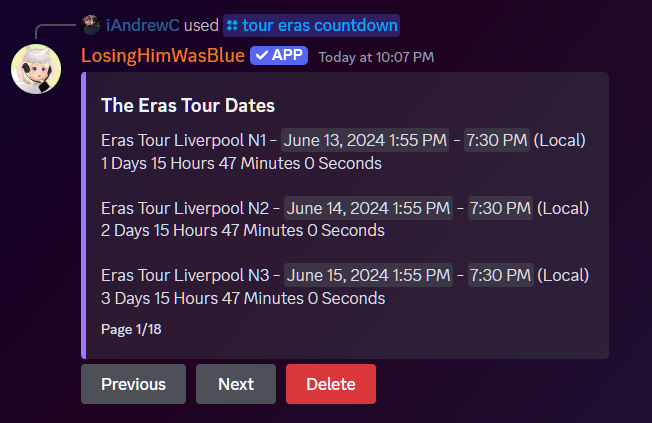Screen dimensions: 652x423
Task: Open LosingHimWasBlue bot avatar
Action: (36, 69)
